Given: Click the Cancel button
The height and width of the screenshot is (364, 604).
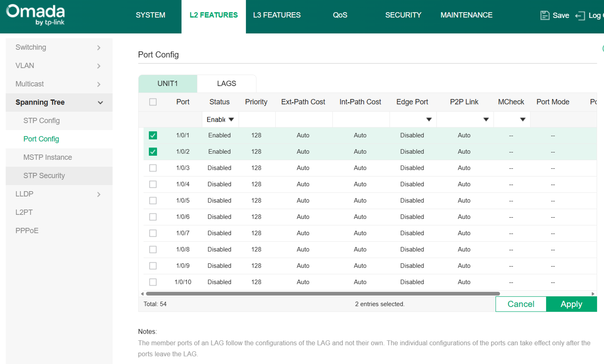Looking at the screenshot, I should (x=521, y=304).
